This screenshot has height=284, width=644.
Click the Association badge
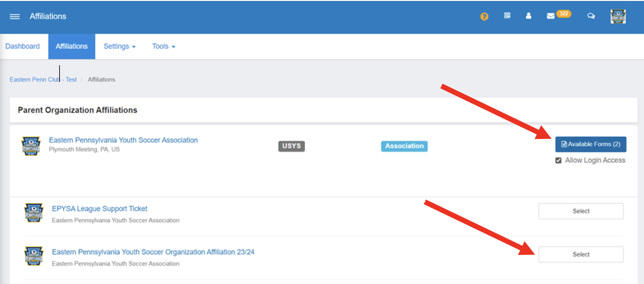click(404, 146)
